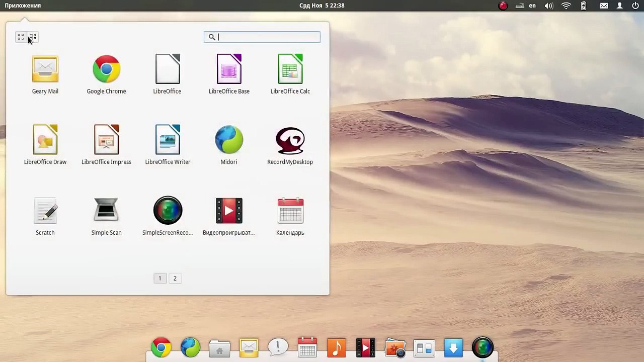Launch the LibreOffice start center
This screenshot has width=644, height=362.
[168, 74]
